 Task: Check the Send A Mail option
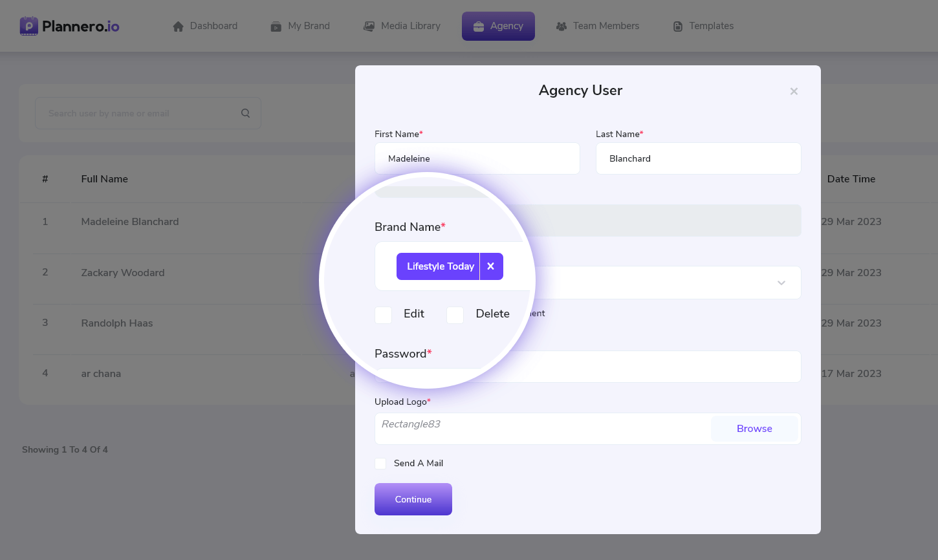380,464
